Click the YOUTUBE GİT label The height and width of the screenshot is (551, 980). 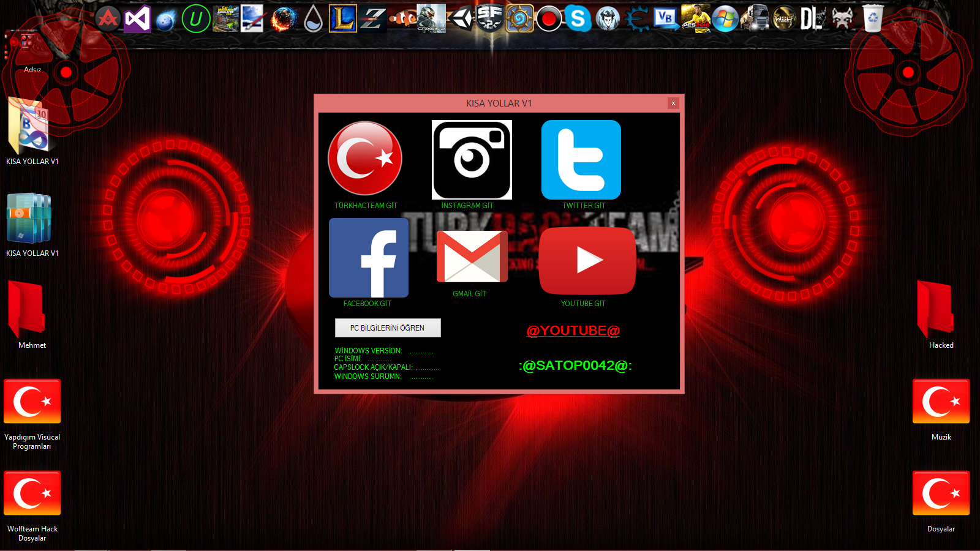[583, 304]
